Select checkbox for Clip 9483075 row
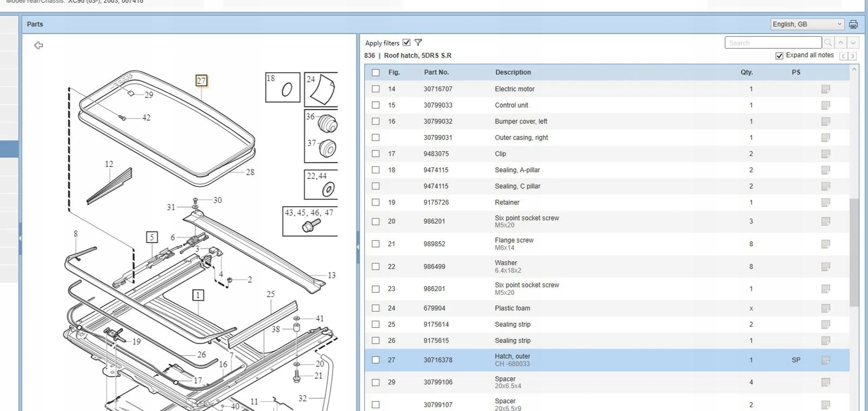Image resolution: width=868 pixels, height=411 pixels. tap(375, 154)
